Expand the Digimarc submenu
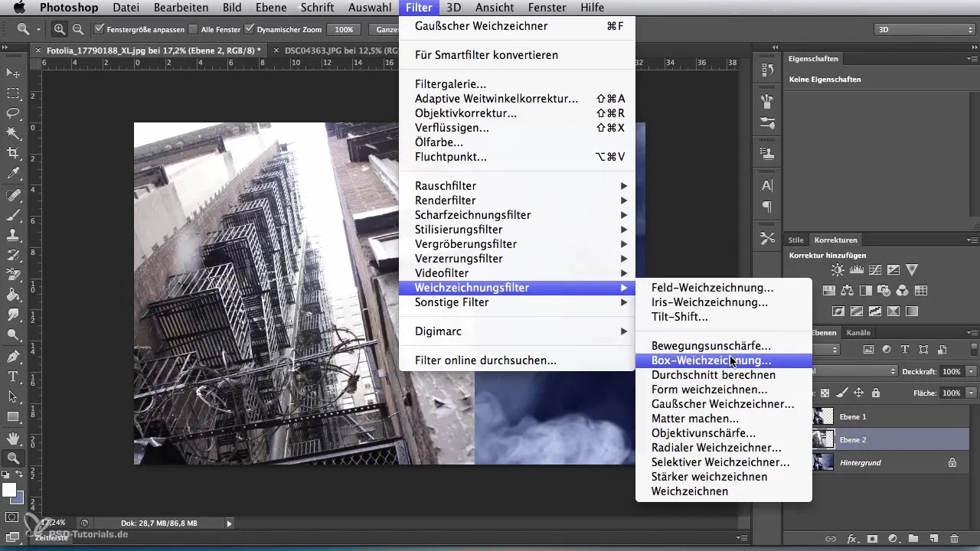 [x=517, y=331]
